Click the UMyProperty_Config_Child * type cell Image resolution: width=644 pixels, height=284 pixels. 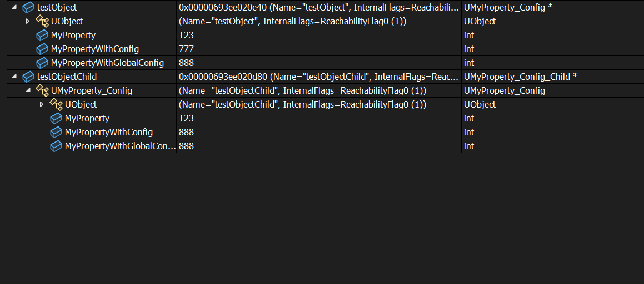521,77
